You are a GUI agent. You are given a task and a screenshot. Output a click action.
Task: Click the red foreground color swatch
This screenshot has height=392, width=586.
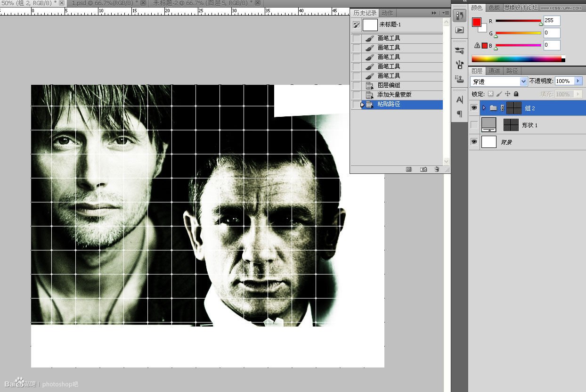[x=477, y=22]
